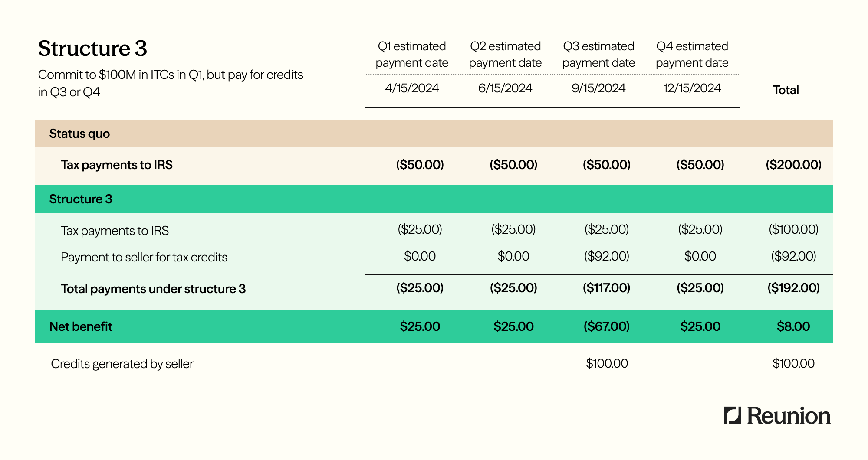Select the ($117.00) total payments cell

(606, 288)
